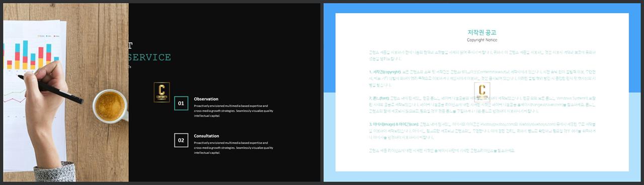644x185 pixels.
Task: Click the Copyright Notice subtitle
Action: (482, 40)
